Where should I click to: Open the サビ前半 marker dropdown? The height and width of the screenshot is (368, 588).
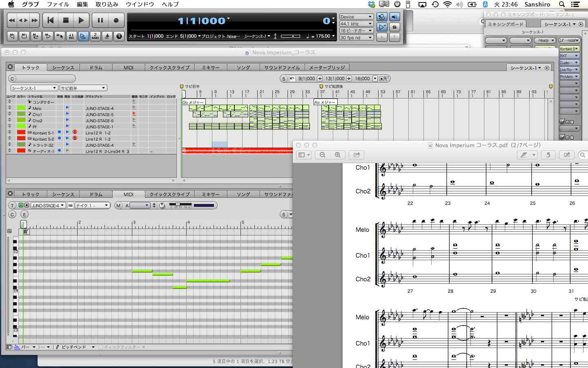click(83, 88)
